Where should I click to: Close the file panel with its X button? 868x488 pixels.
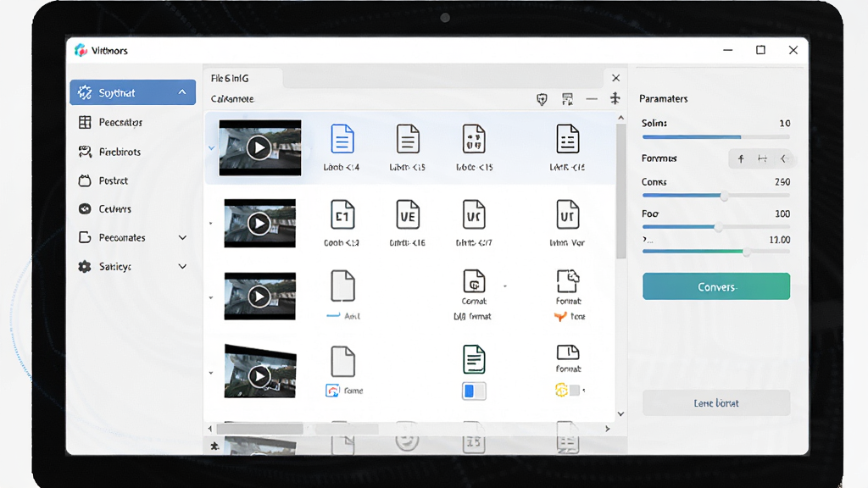pos(615,78)
